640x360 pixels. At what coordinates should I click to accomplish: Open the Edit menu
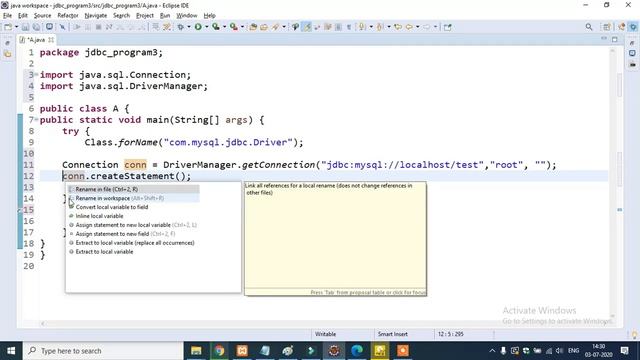(23, 16)
